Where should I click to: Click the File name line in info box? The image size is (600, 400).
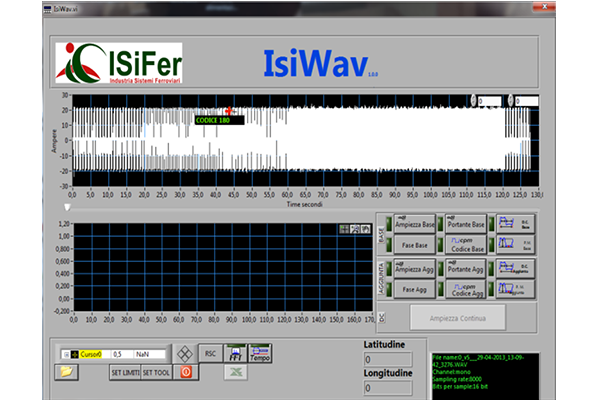[478, 361]
